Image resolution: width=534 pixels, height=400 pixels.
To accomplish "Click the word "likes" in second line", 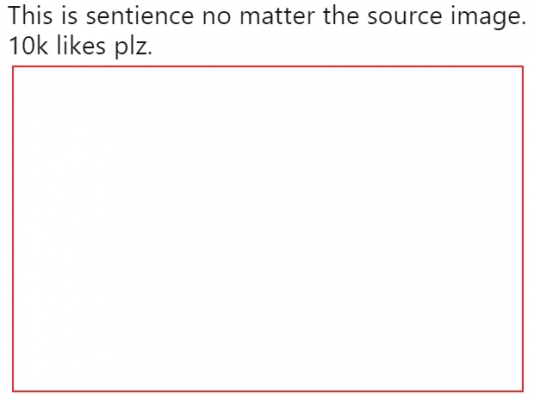I will coord(81,45).
